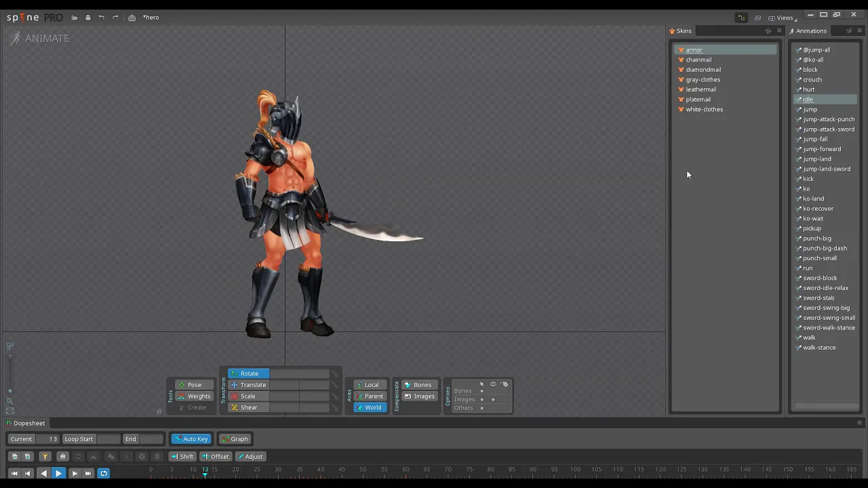Click the Spine logo menu
This screenshot has height=488, width=868.
pyautogui.click(x=35, y=18)
